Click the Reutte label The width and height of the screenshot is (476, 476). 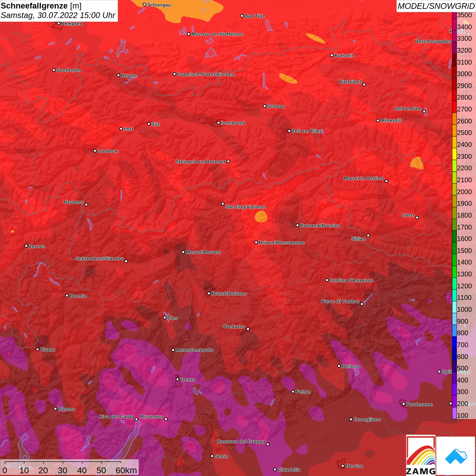click(129, 75)
